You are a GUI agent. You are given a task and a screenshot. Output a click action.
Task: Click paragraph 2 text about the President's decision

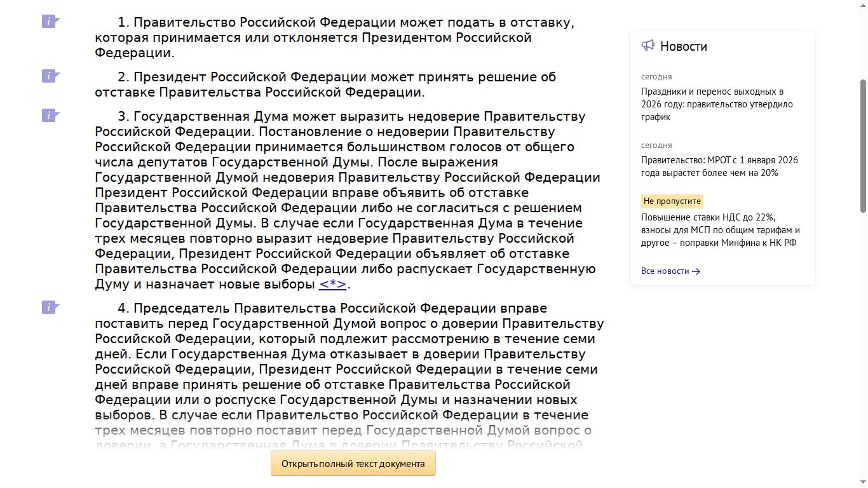(x=324, y=85)
